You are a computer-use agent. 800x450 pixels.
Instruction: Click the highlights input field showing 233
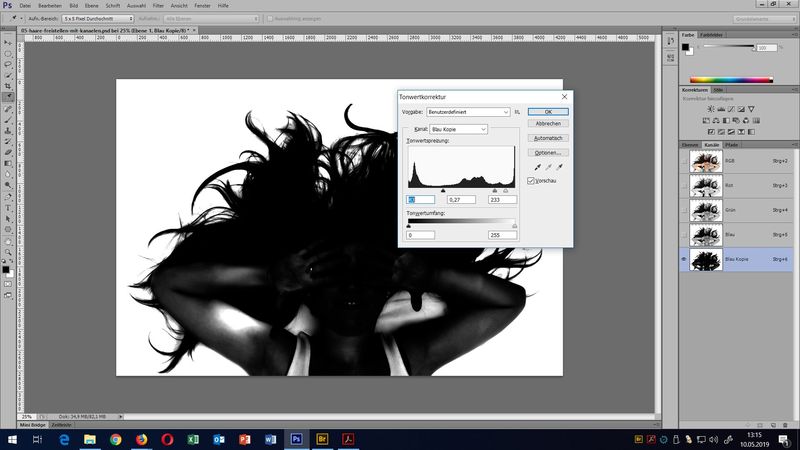point(502,200)
